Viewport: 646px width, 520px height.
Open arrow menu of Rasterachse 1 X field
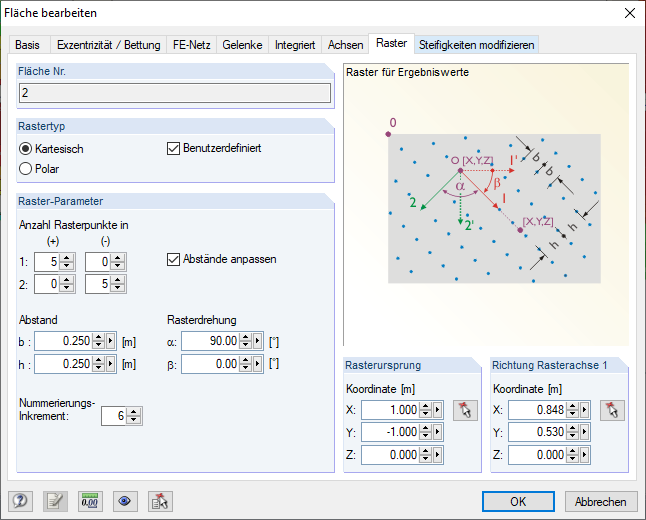click(585, 410)
